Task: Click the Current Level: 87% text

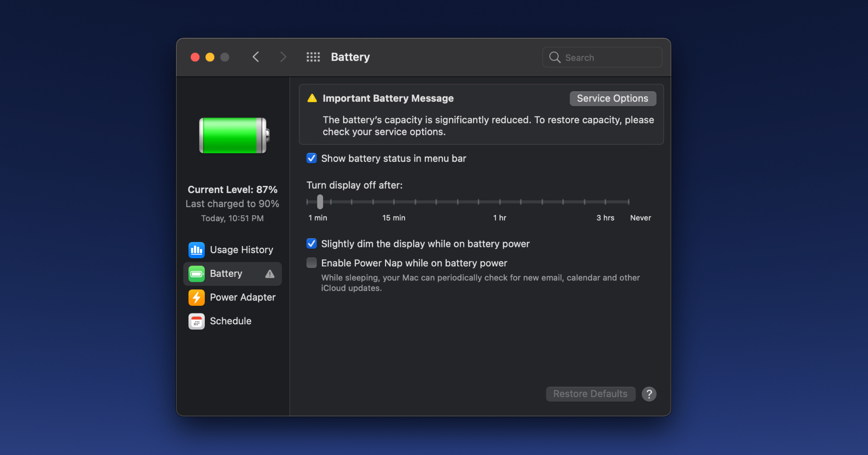Action: coord(232,190)
